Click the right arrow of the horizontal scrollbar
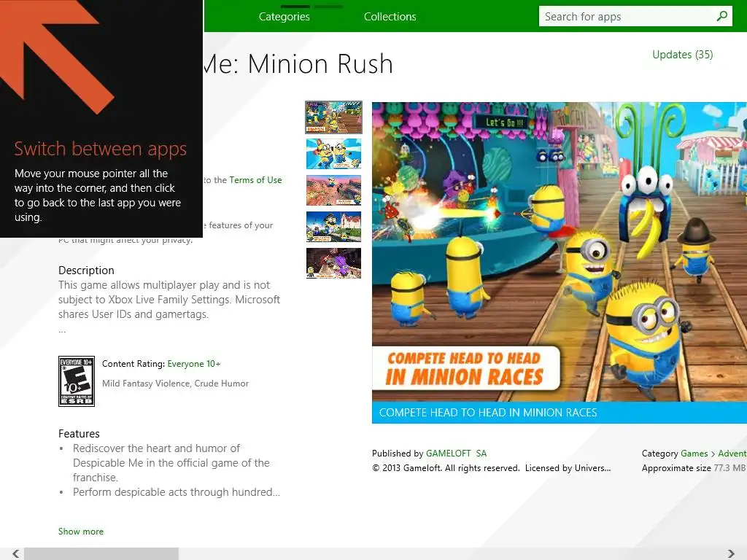This screenshot has height=560, width=747. [731, 554]
